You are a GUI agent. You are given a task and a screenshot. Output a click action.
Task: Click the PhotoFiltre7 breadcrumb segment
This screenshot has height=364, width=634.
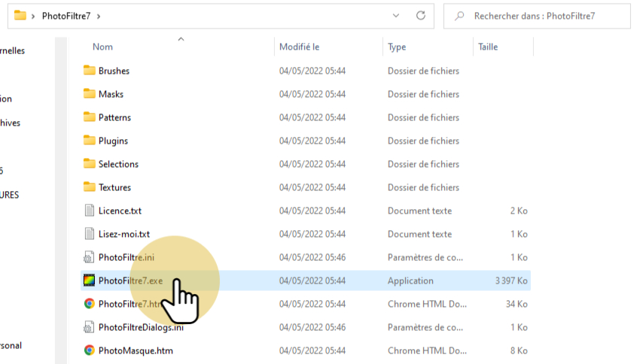tap(66, 16)
